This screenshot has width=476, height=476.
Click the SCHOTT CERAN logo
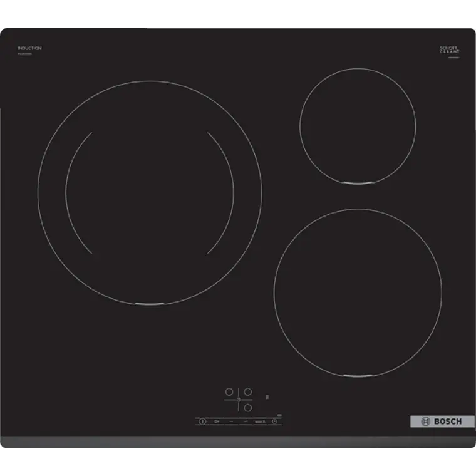pos(450,49)
